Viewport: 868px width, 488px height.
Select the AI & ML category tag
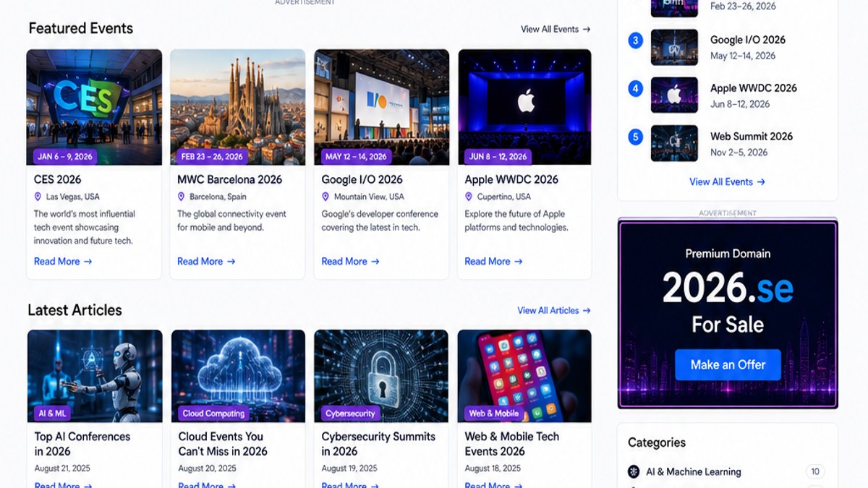[53, 414]
